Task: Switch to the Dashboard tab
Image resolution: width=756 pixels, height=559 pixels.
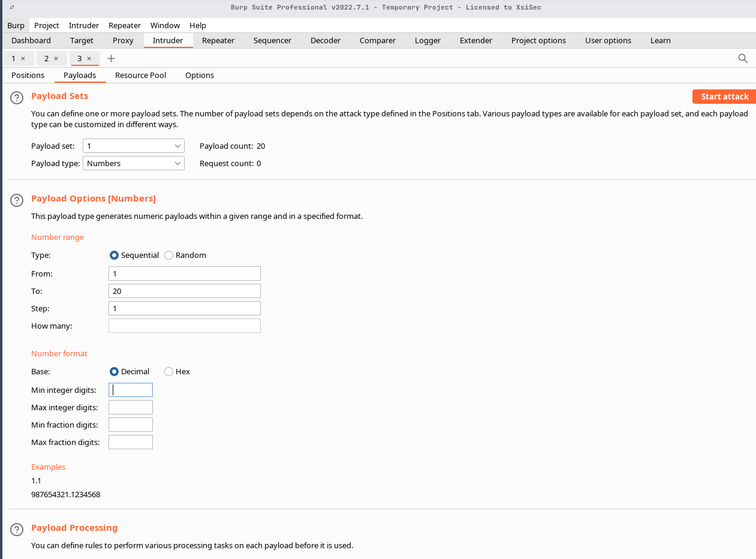Action: click(x=31, y=40)
